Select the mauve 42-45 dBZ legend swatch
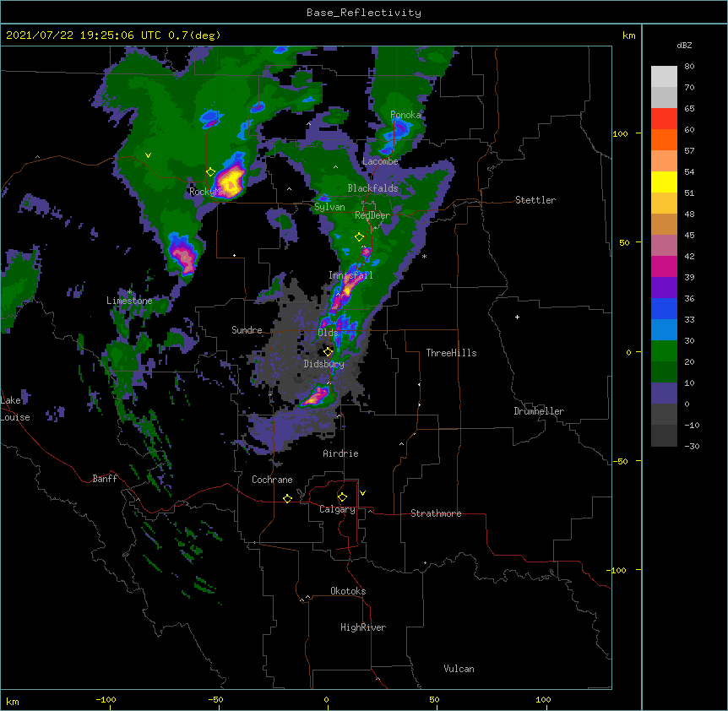 coord(664,246)
